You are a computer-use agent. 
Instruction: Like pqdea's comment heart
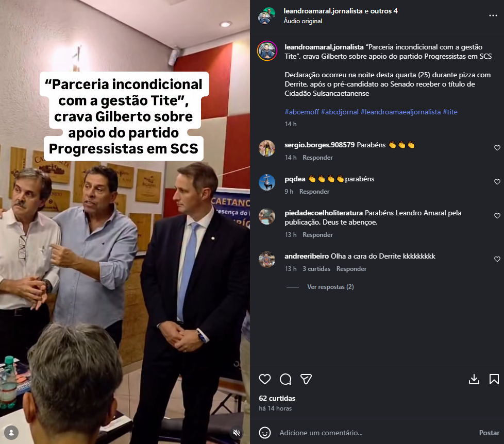497,182
